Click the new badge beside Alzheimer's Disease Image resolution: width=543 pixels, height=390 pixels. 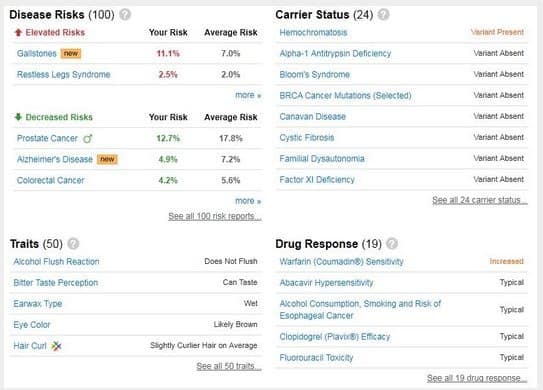[x=107, y=159]
